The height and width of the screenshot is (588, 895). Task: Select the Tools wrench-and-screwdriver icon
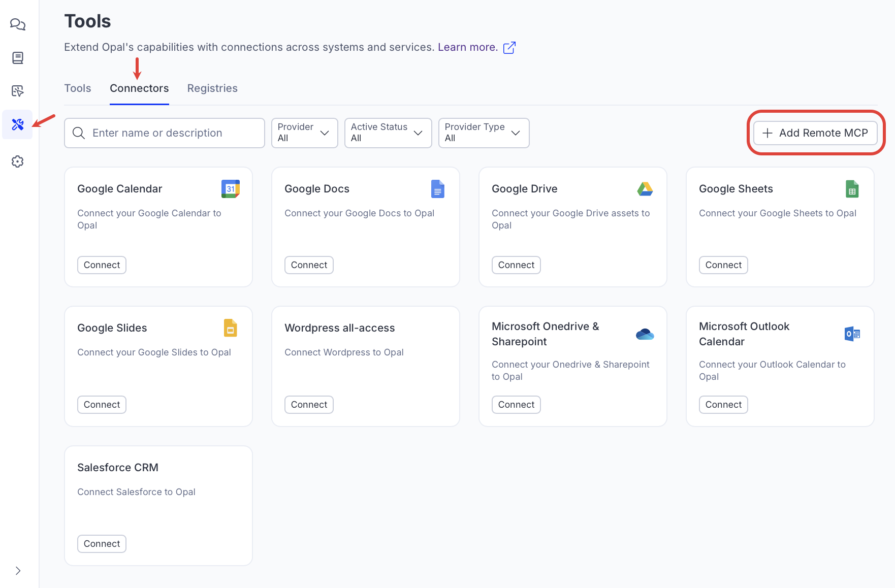pyautogui.click(x=17, y=124)
